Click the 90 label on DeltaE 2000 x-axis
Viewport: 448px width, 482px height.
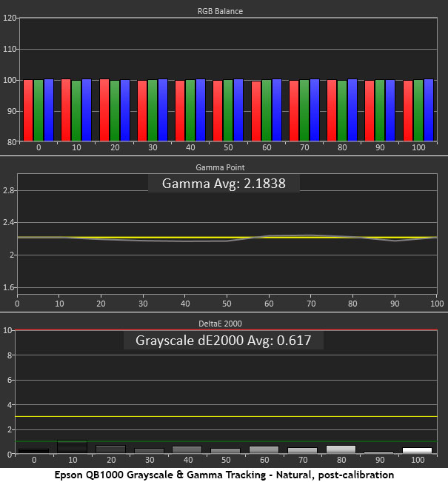tap(380, 460)
